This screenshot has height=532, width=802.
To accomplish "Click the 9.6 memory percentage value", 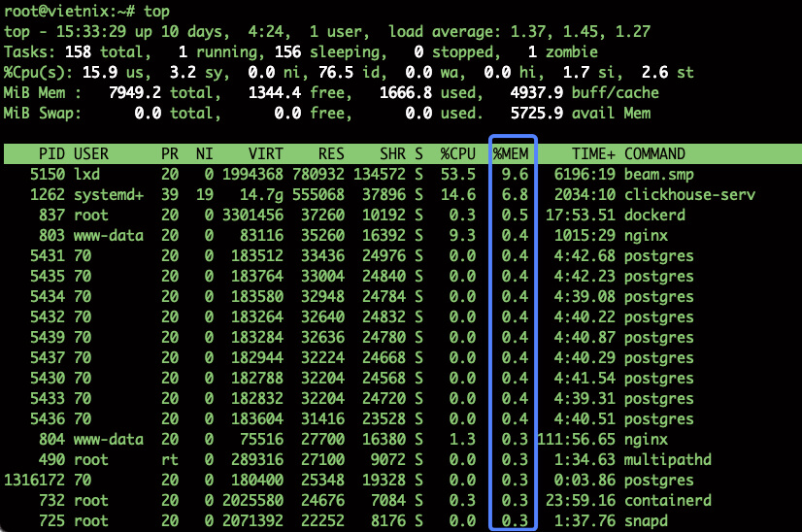I will (x=515, y=175).
